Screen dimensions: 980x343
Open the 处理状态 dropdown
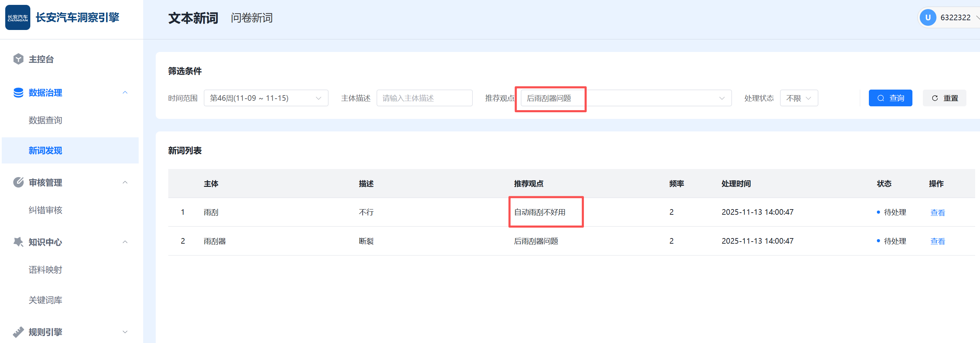coord(798,98)
